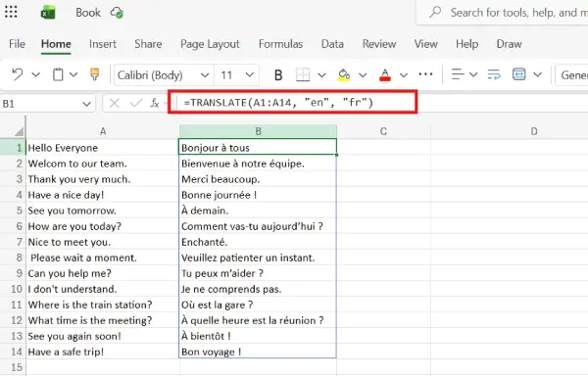This screenshot has width=588, height=376.
Task: Click the text alignment icon
Action: 457,74
